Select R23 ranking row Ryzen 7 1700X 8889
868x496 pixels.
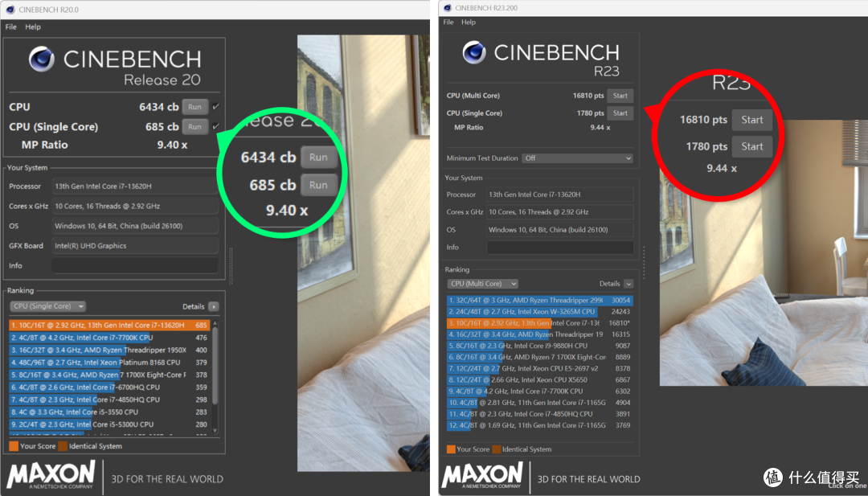click(x=540, y=357)
